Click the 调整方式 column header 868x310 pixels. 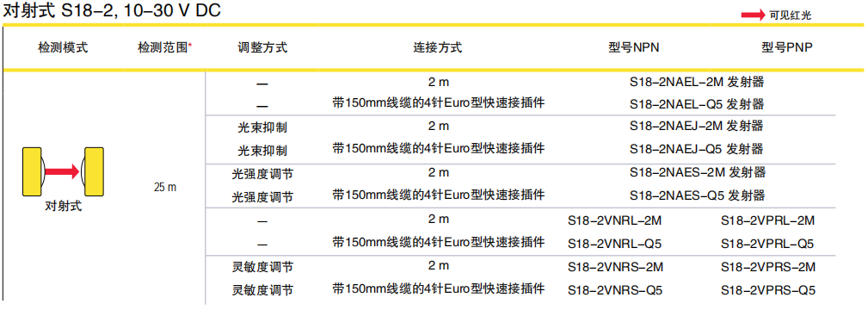(x=262, y=47)
